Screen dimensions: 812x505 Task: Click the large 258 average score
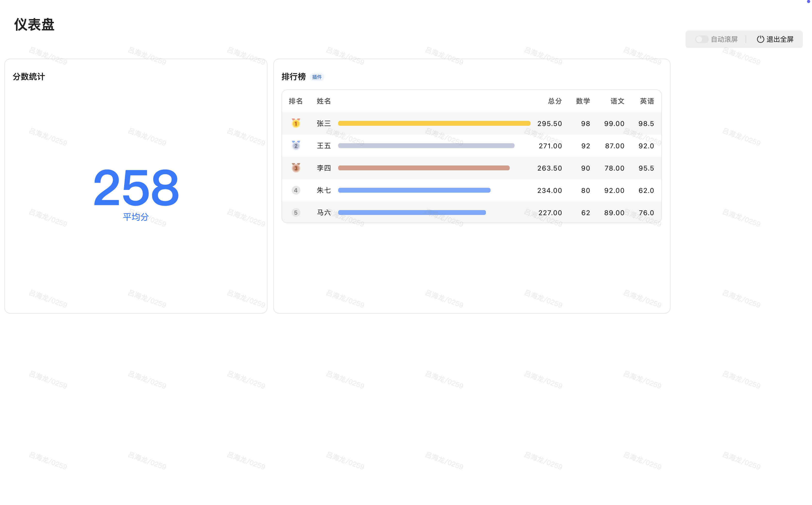(x=136, y=188)
